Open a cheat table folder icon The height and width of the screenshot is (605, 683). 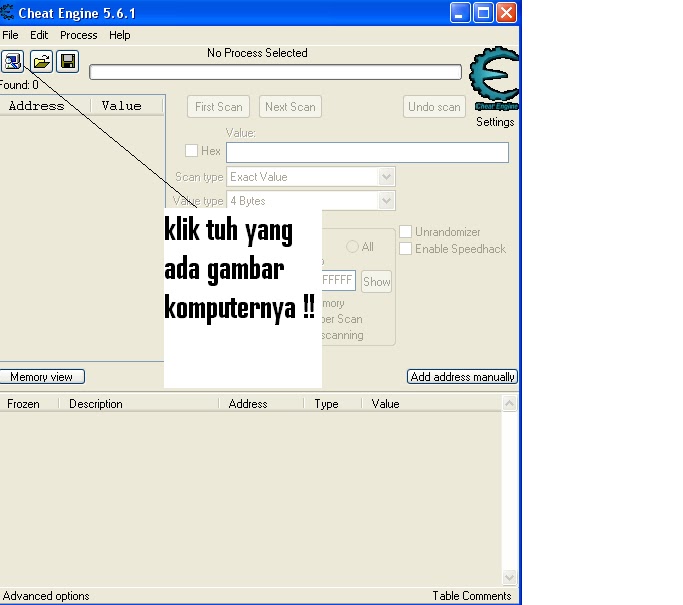tap(41, 61)
